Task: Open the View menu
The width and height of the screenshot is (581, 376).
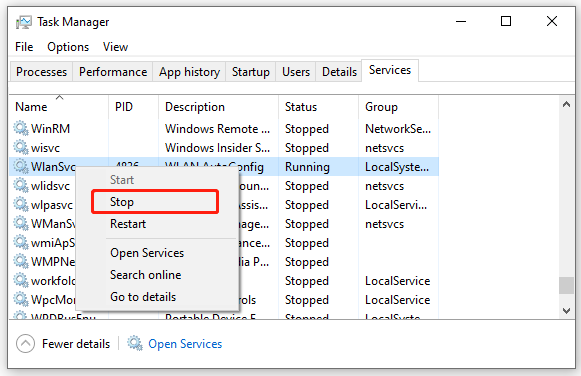Action: pyautogui.click(x=115, y=47)
